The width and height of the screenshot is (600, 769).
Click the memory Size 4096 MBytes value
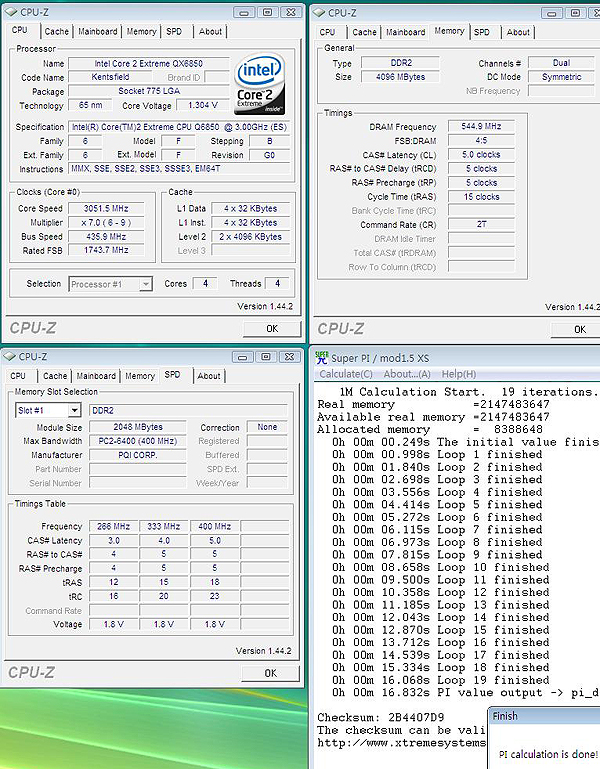pos(400,77)
